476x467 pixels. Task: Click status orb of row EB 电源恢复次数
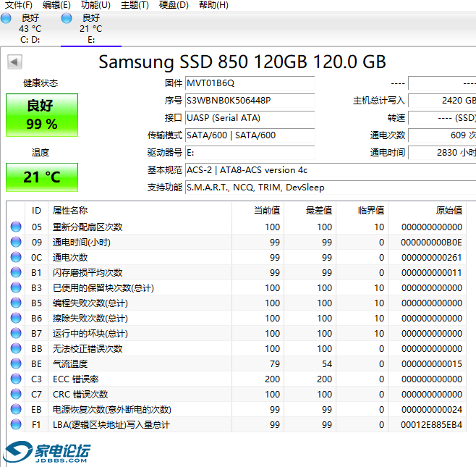click(16, 409)
